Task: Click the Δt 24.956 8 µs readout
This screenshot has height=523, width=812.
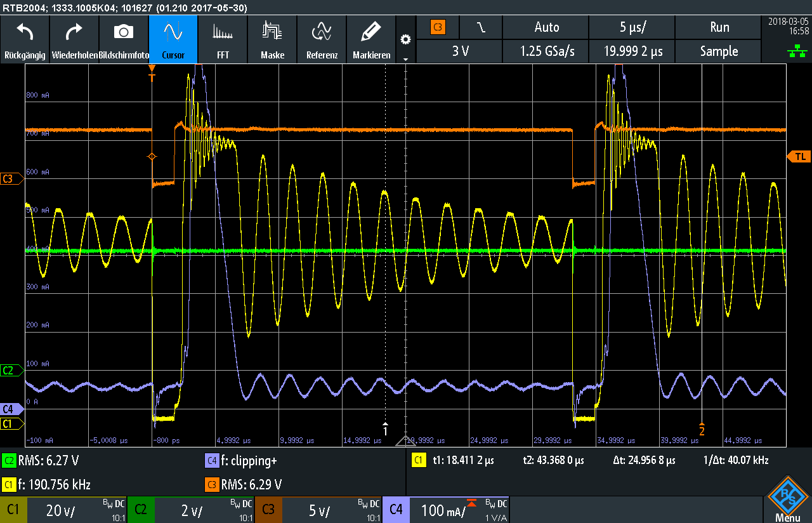Action: click(x=643, y=460)
